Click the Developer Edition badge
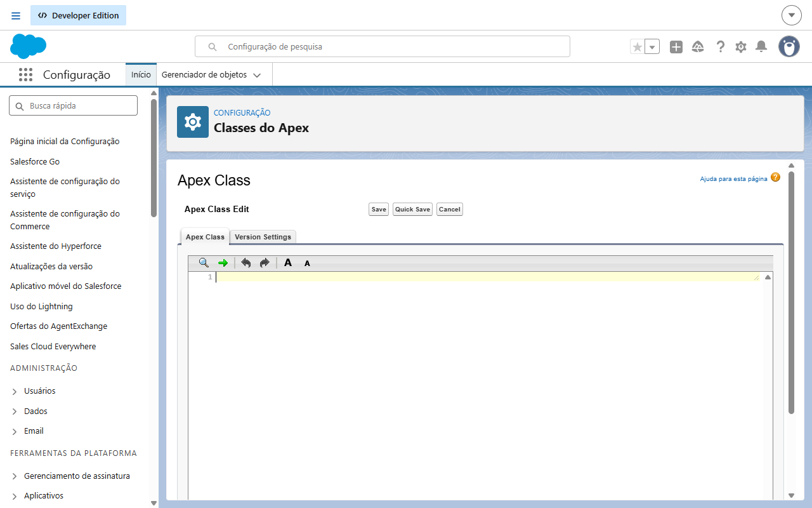Image resolution: width=812 pixels, height=508 pixels. point(78,15)
